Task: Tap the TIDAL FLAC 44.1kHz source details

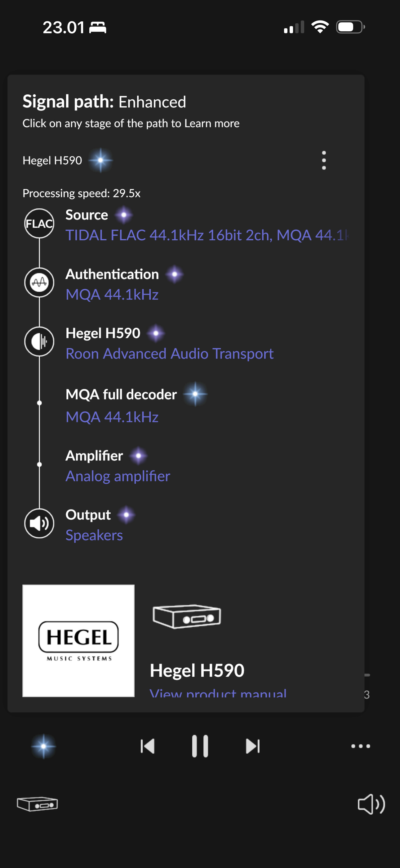Action: point(207,235)
